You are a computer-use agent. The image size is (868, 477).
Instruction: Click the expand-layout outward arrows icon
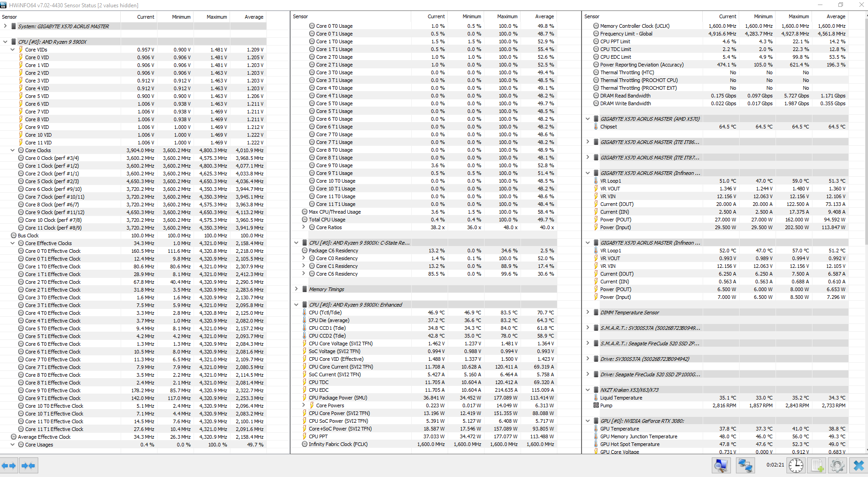tap(9, 466)
